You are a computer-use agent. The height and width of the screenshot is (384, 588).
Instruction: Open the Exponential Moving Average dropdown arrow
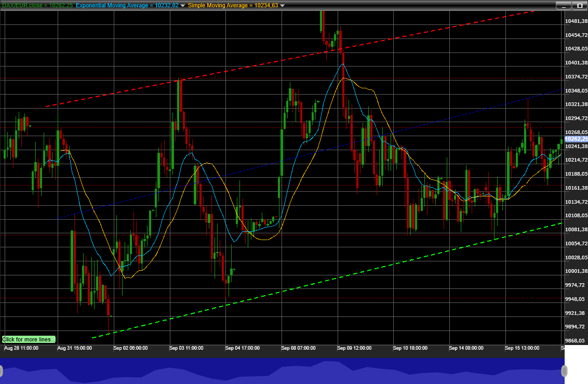click(x=183, y=6)
